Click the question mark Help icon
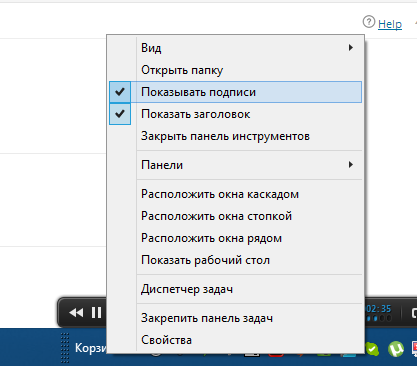Image resolution: width=417 pixels, height=366 pixels. coord(369,22)
